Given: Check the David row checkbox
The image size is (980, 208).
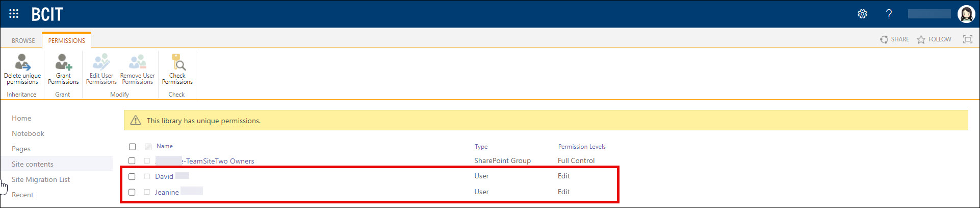Looking at the screenshot, I should [132, 176].
